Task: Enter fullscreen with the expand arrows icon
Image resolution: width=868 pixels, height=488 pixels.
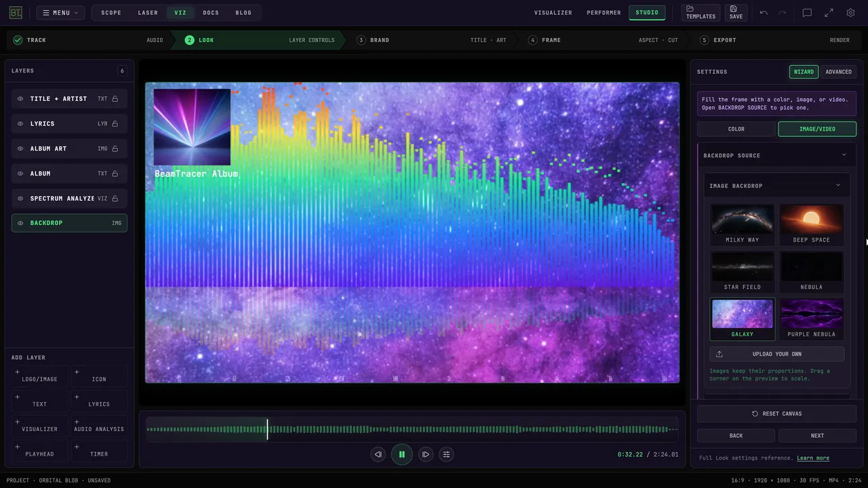Action: (829, 12)
